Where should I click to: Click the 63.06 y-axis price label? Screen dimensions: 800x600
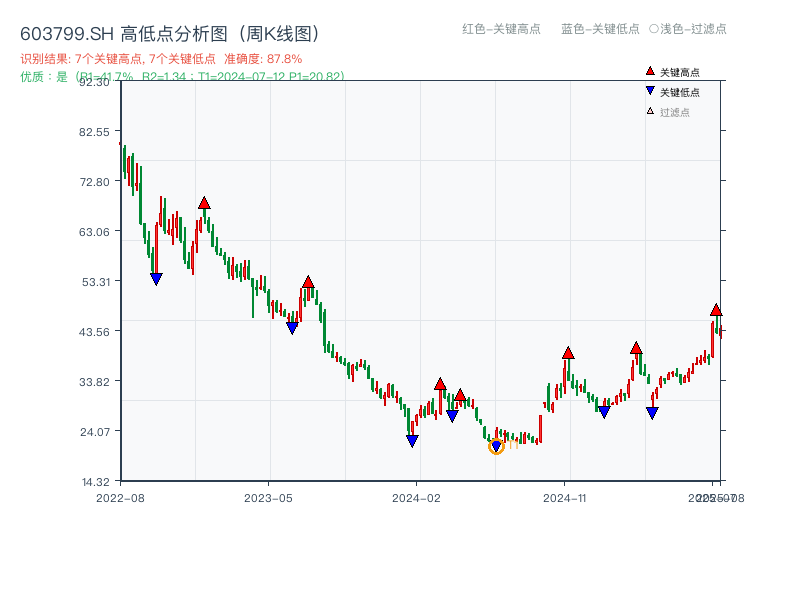point(94,232)
